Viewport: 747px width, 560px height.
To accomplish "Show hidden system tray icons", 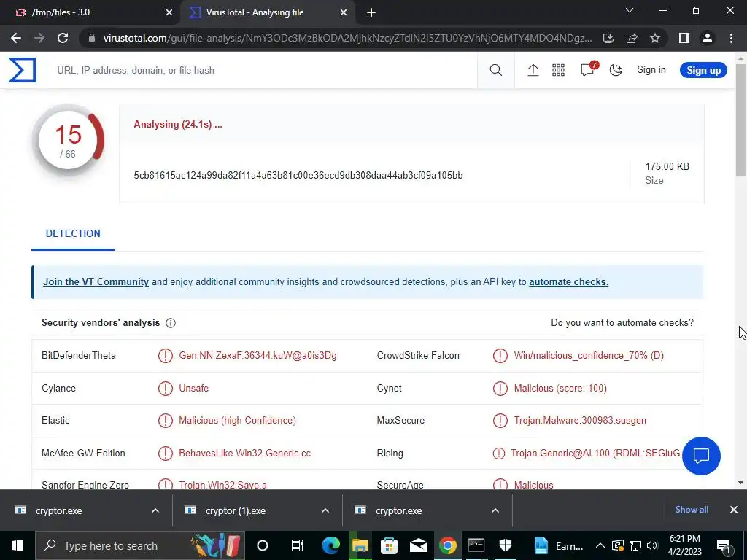I will [x=600, y=545].
